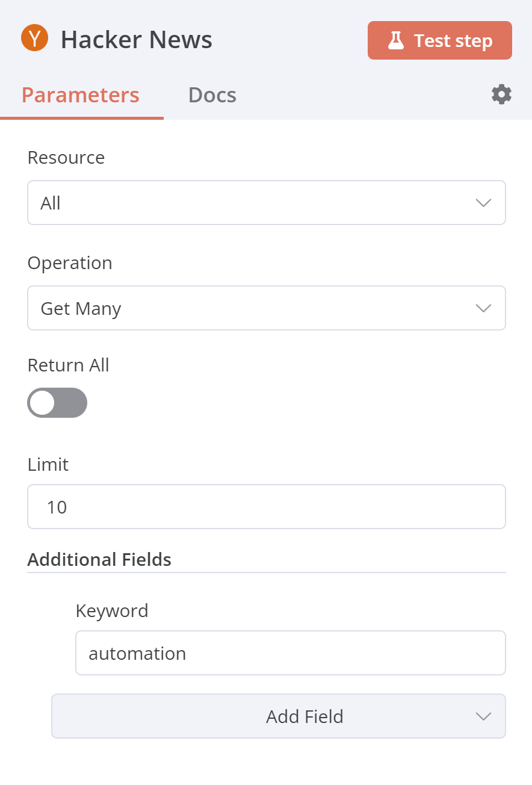
Task: Click the Hacker News node title
Action: click(137, 40)
